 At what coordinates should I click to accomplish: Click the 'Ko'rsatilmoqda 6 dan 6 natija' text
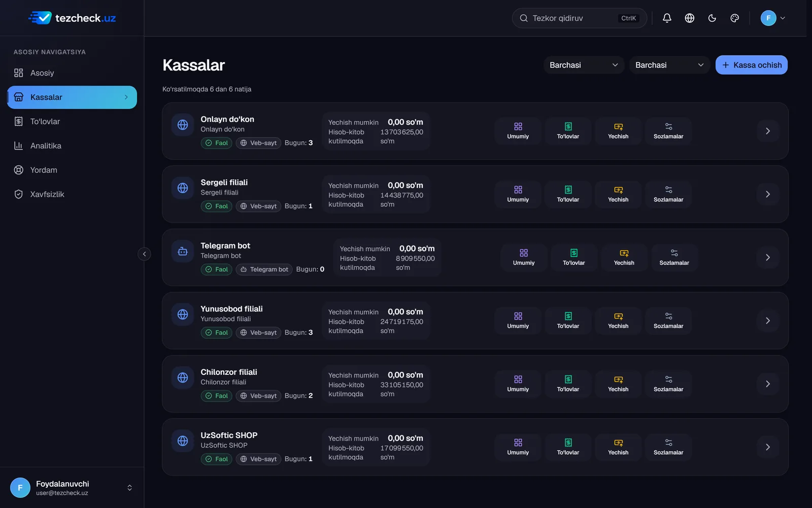[x=207, y=89]
